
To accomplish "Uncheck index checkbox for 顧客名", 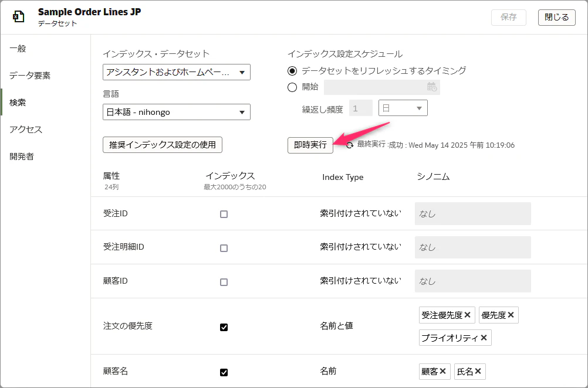I will coord(224,372).
